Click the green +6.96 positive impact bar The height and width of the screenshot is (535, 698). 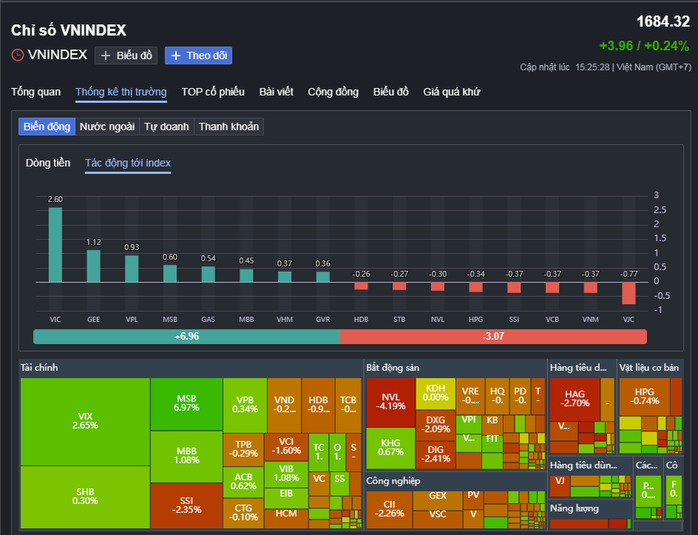(186, 337)
